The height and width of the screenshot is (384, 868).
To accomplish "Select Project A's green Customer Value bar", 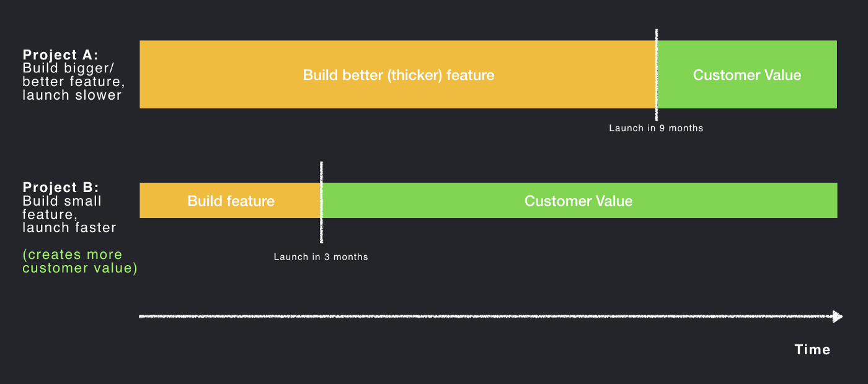I will [x=747, y=74].
